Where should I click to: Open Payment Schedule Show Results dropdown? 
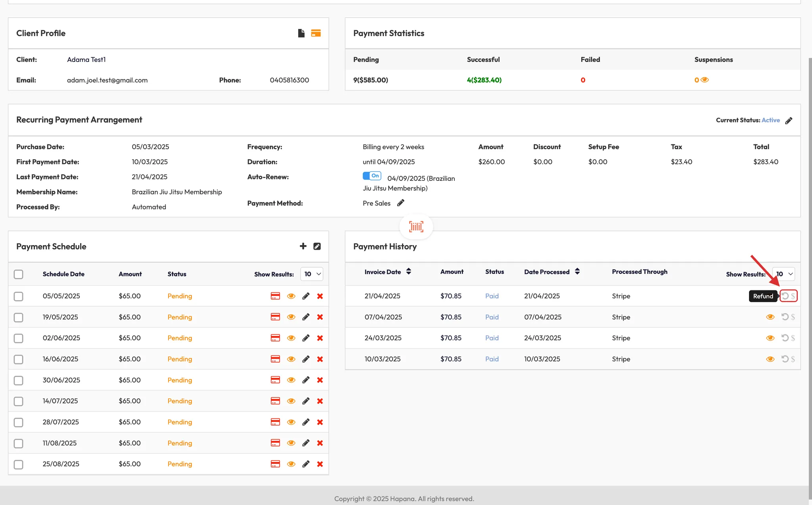(x=312, y=274)
